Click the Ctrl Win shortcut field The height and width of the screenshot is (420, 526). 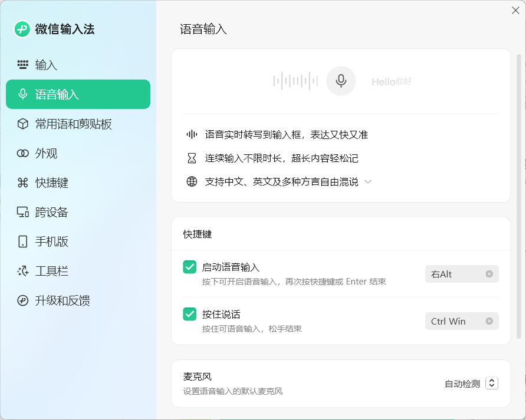pos(462,321)
